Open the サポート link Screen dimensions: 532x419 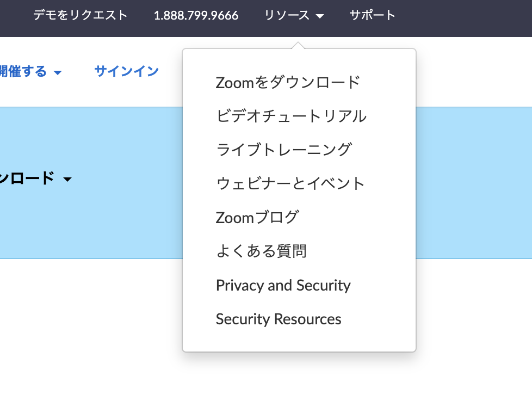point(372,15)
